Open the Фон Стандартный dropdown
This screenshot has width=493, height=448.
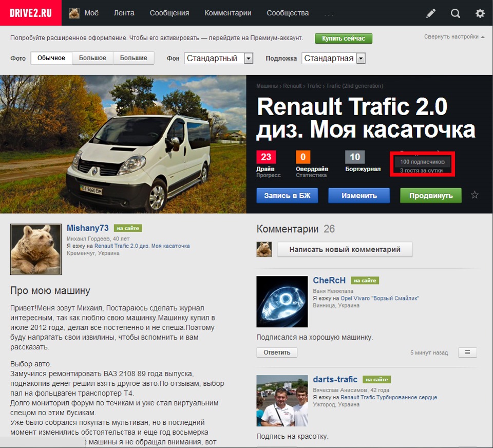coord(219,58)
